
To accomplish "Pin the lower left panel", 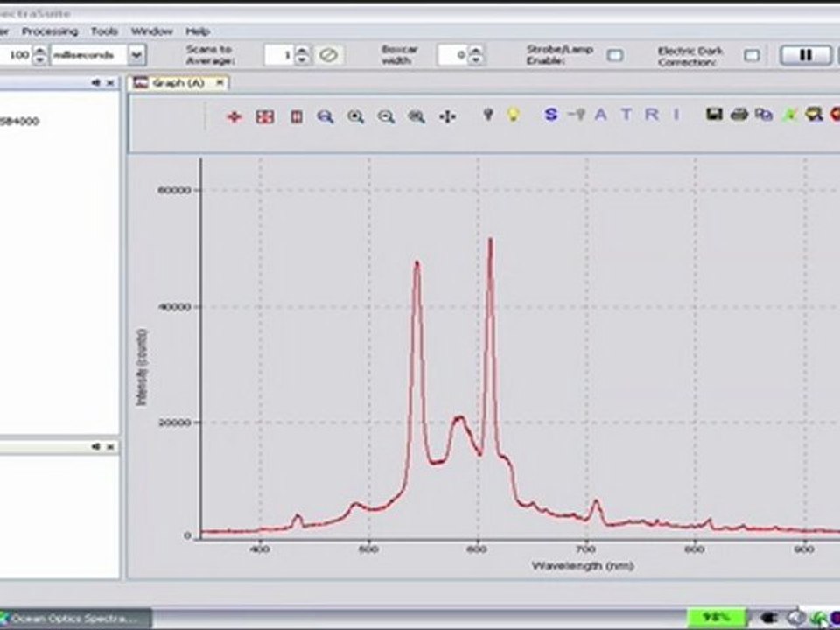I will point(96,446).
